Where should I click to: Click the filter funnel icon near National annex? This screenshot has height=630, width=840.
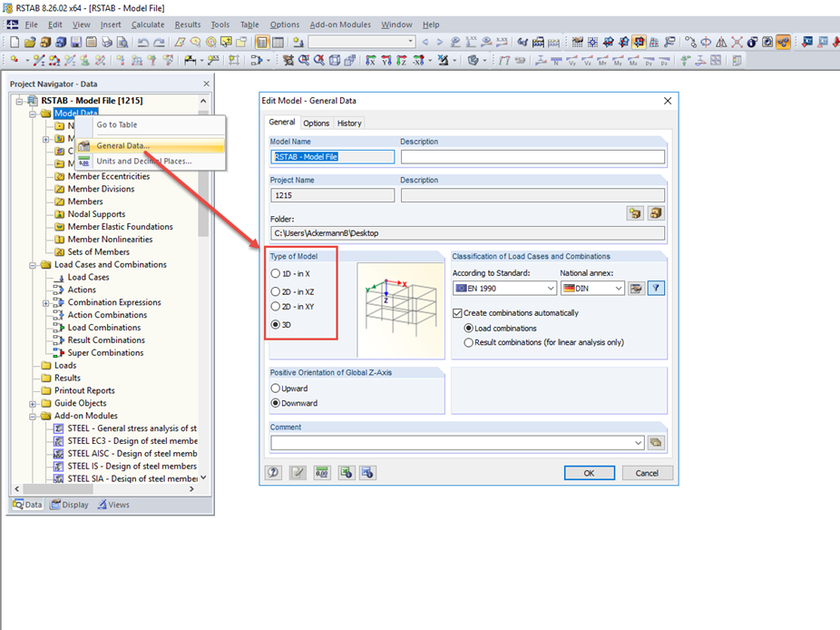(x=656, y=288)
